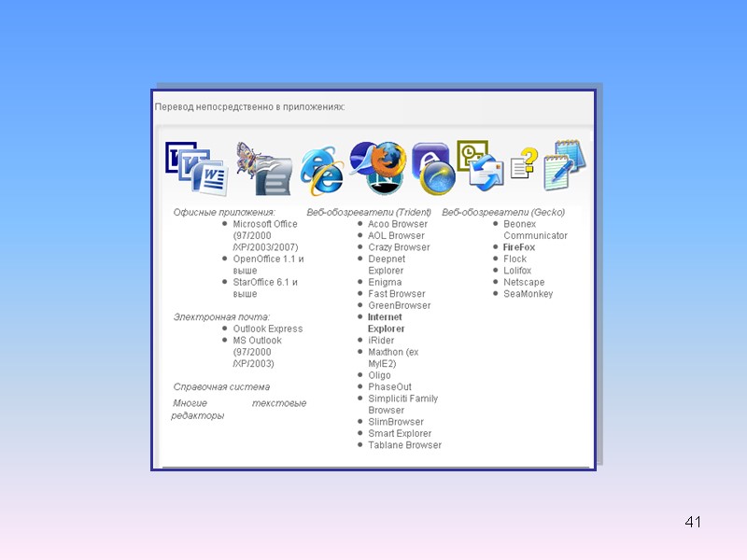The width and height of the screenshot is (747, 560).
Task: Click the Outlook mail envelope icon
Action: (485, 173)
